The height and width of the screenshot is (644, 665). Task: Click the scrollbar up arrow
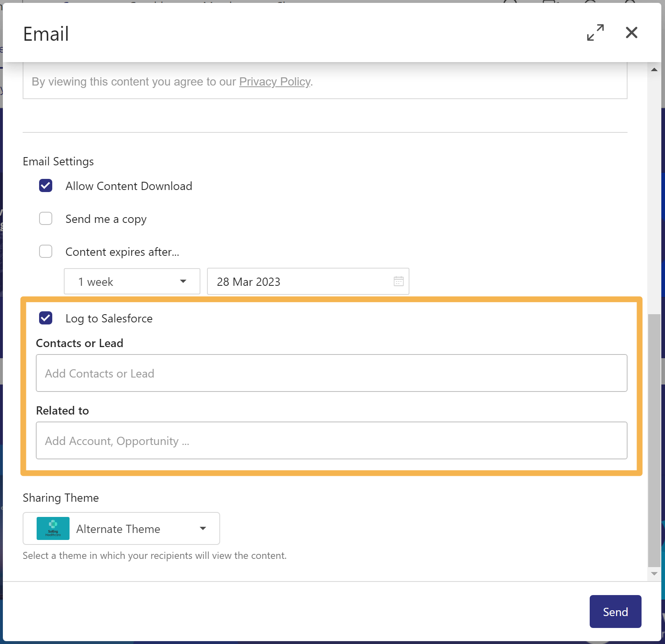[654, 70]
